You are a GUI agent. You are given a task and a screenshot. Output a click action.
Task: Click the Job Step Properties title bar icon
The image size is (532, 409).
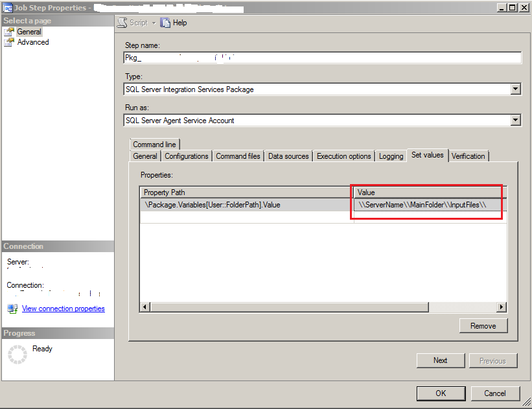(x=6, y=7)
